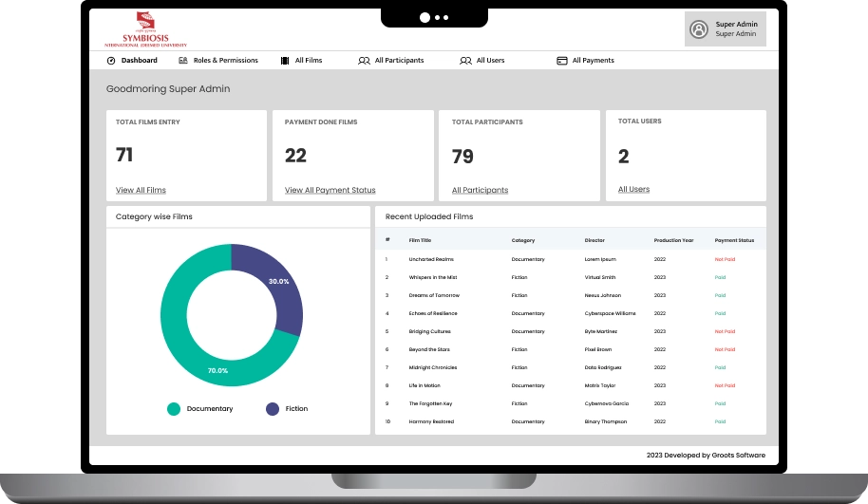Click the All Participants people icon

click(x=364, y=61)
